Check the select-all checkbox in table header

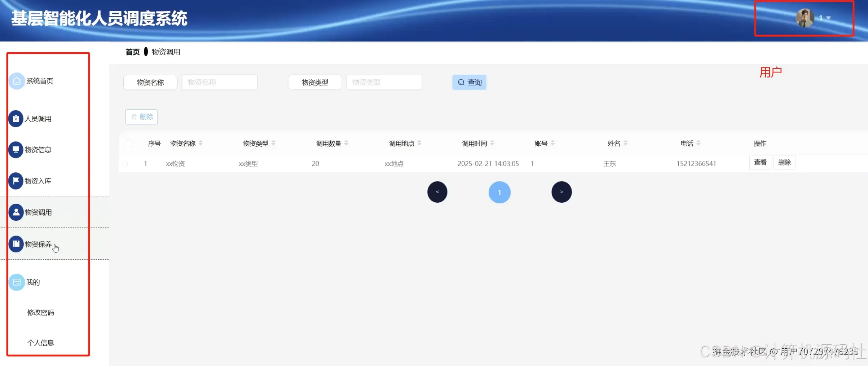point(129,143)
